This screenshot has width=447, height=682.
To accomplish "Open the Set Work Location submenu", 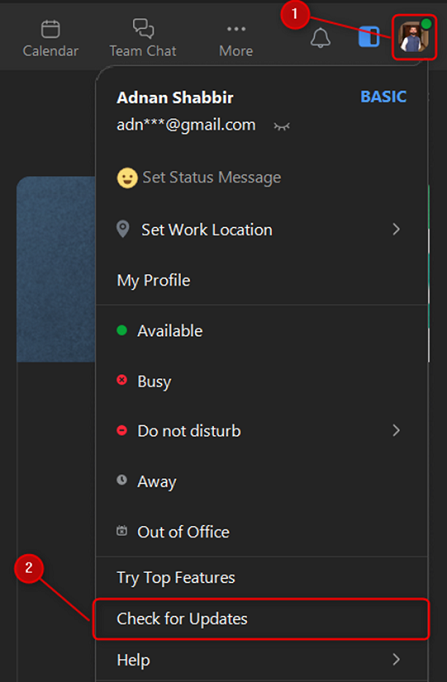I will [x=261, y=230].
